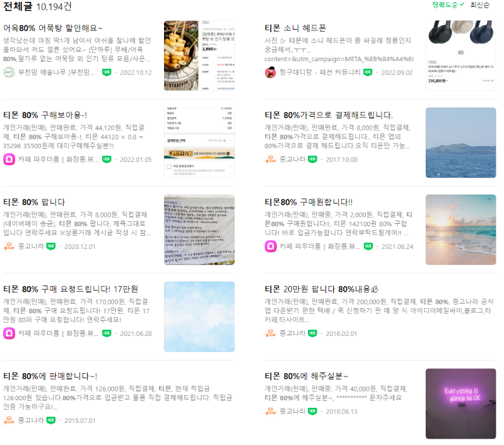Open the 파우더룸 icon beside 2021.06.24
The height and width of the screenshot is (445, 504).
271,246
